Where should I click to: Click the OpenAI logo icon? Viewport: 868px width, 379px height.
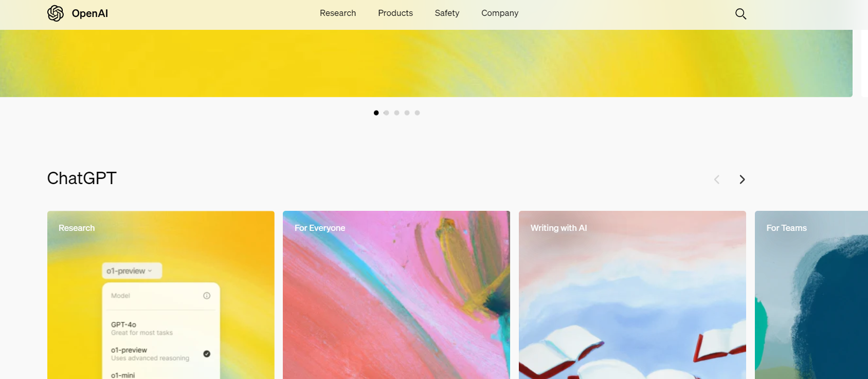56,13
